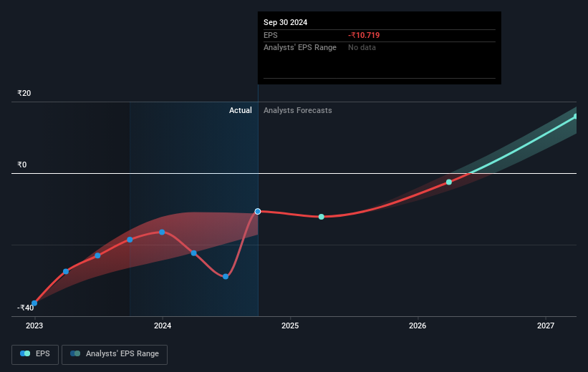Click the Sep 30 2024 tooltip date

click(285, 22)
